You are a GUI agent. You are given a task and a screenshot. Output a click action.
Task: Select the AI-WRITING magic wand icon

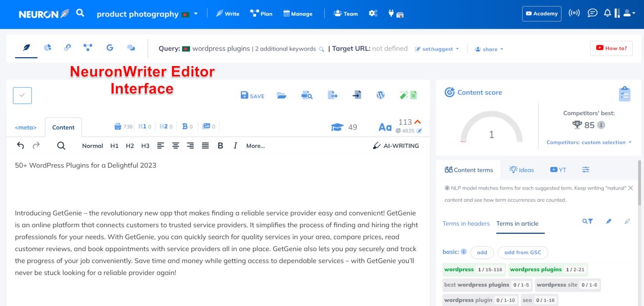click(376, 145)
